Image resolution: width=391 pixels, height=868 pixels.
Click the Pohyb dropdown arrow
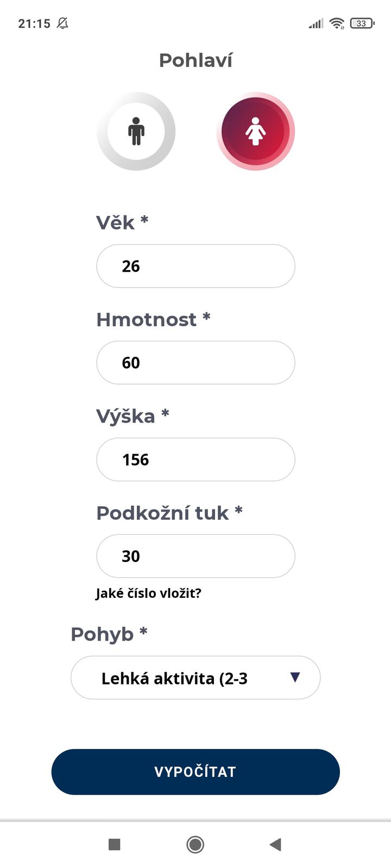[295, 677]
